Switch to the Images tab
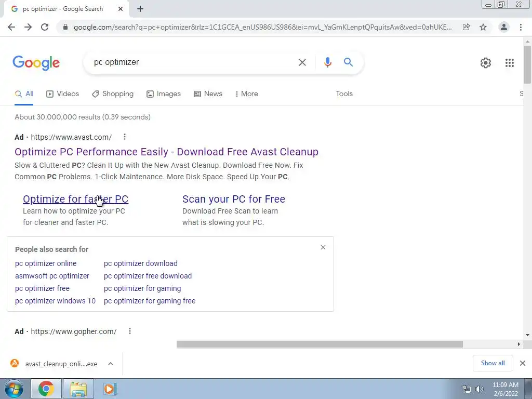Image resolution: width=532 pixels, height=399 pixels. [164, 94]
